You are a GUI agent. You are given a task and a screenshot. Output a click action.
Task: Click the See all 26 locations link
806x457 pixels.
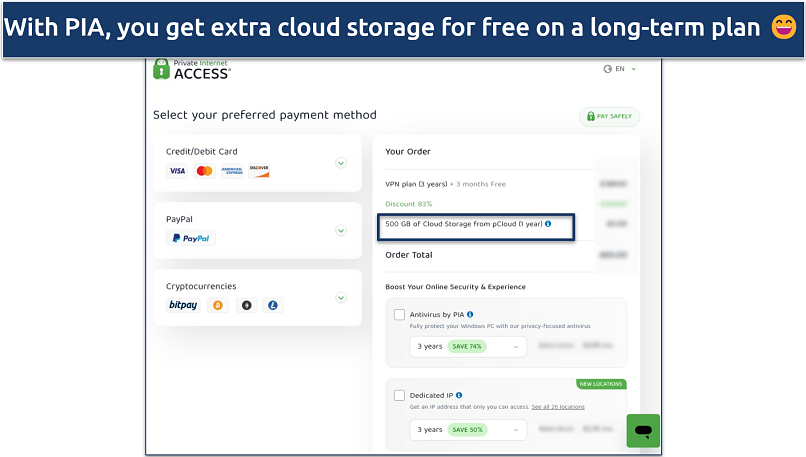pyautogui.click(x=558, y=407)
